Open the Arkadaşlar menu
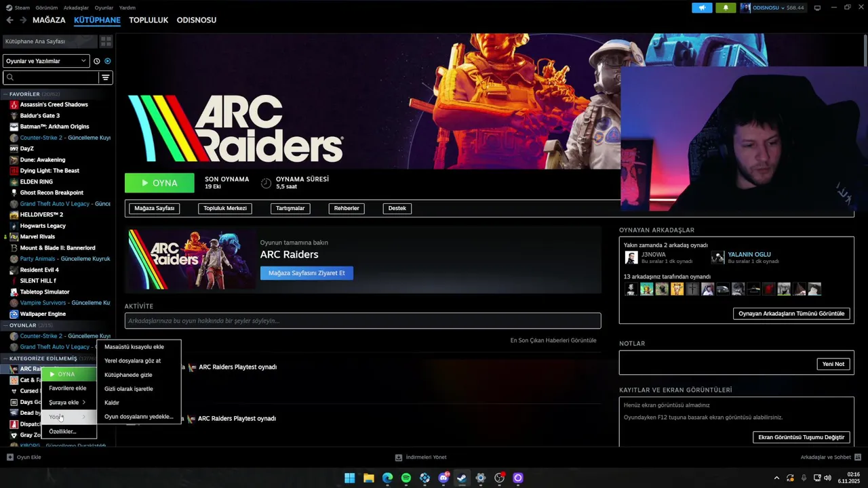Viewport: 868px width, 488px height. tap(76, 7)
